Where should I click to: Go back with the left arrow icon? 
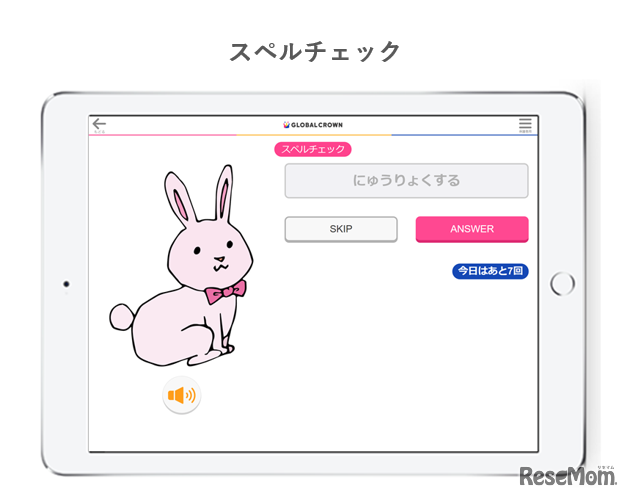[x=99, y=124]
